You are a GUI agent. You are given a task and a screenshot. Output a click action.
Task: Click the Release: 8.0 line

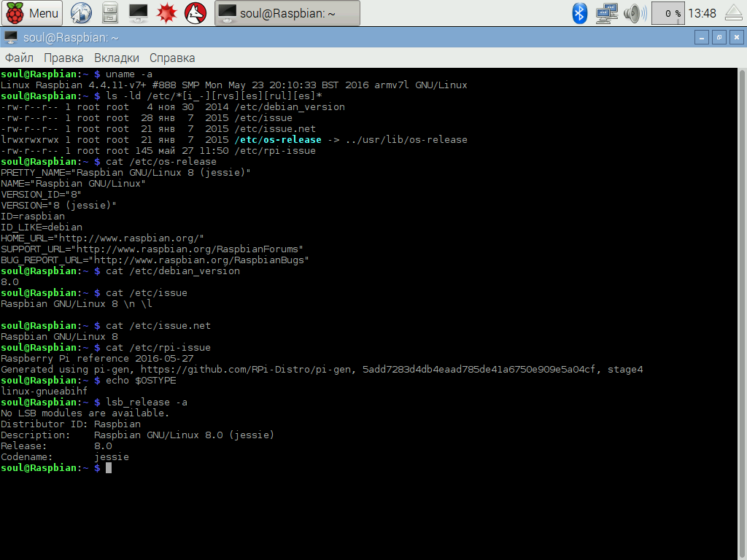(x=56, y=446)
